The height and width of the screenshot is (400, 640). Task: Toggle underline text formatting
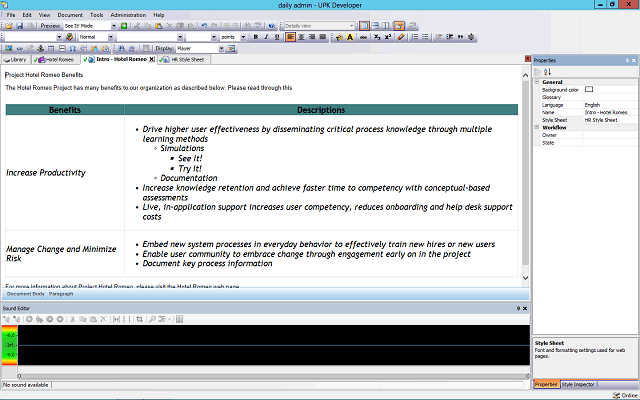point(278,37)
